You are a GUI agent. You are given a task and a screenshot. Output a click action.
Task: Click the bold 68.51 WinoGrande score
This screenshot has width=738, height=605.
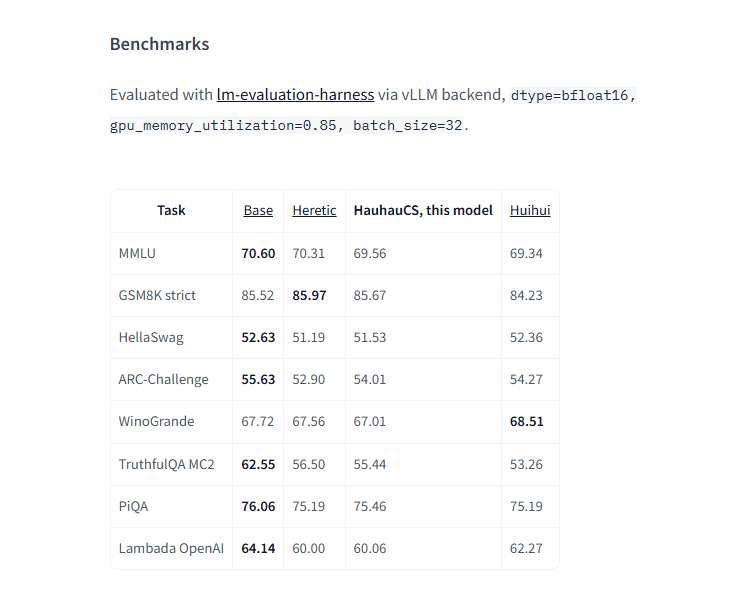(x=526, y=421)
